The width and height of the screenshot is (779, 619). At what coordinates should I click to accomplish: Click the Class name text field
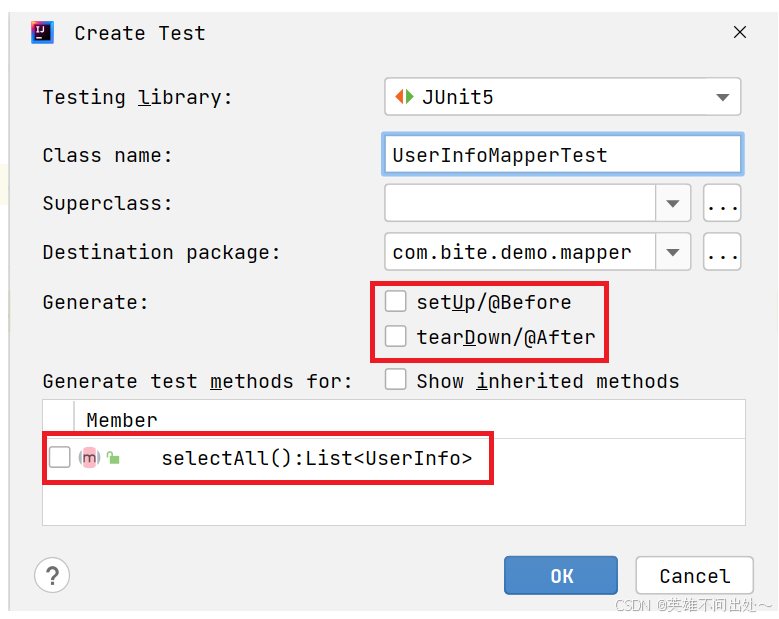click(x=562, y=155)
